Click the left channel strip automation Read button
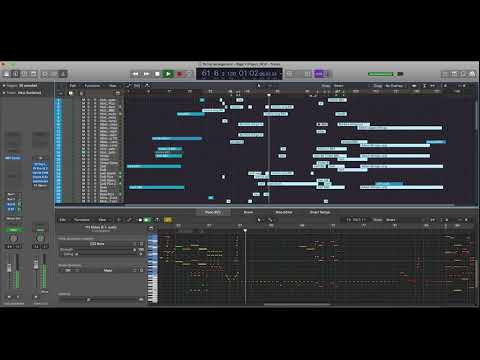480x360 pixels. [13, 230]
